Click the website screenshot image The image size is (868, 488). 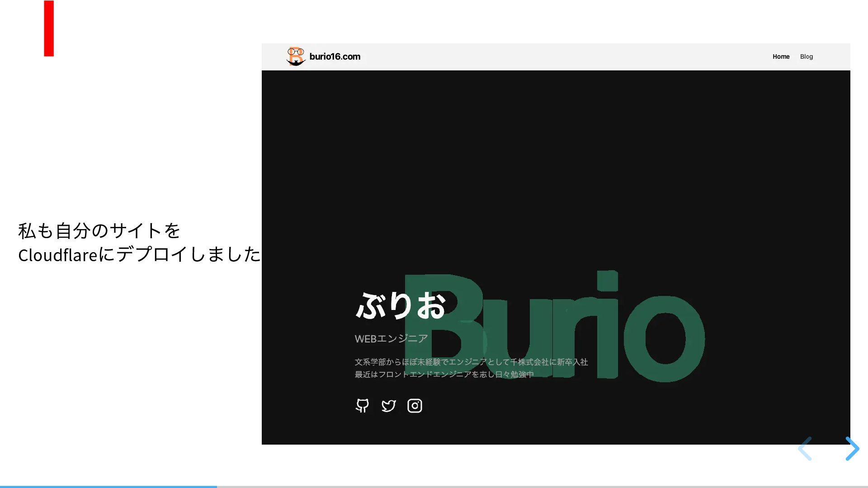(x=556, y=244)
